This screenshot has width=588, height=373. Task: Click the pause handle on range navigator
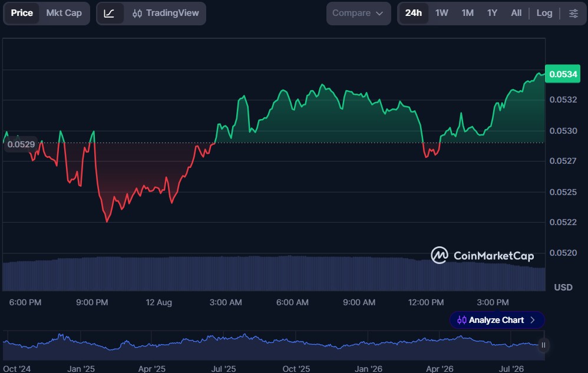click(x=543, y=345)
